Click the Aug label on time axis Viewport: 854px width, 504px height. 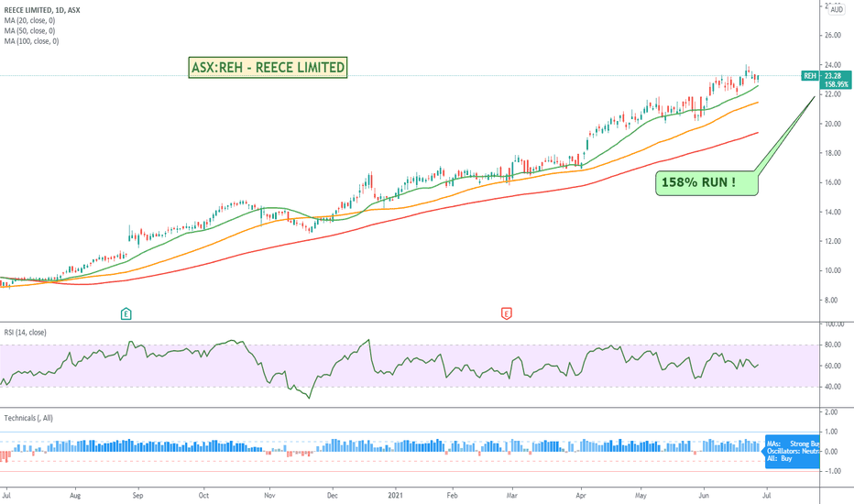click(x=75, y=495)
